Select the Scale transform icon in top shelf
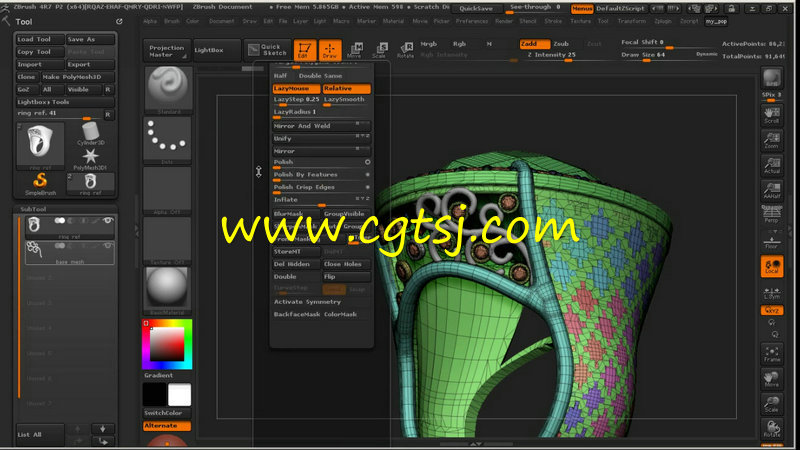The height and width of the screenshot is (450, 800). (x=380, y=50)
